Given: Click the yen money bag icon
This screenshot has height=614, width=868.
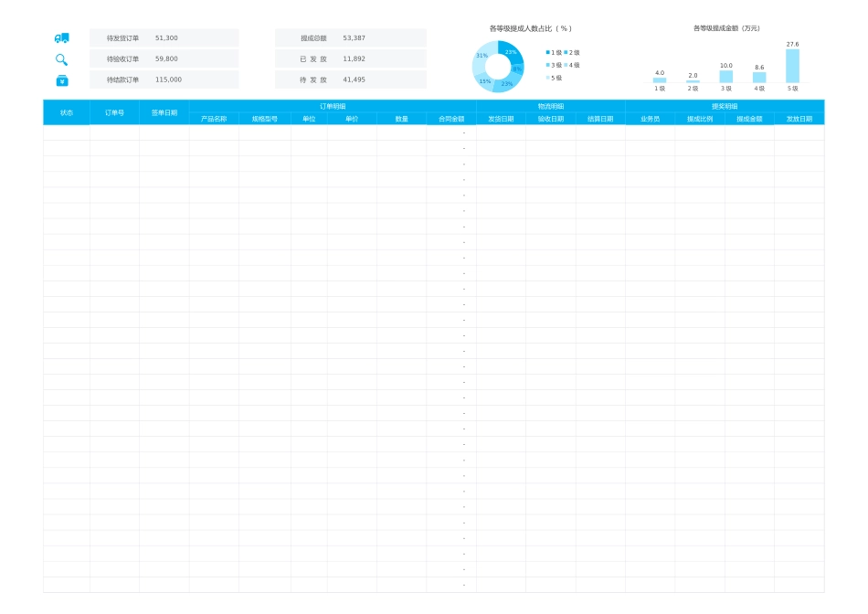Looking at the screenshot, I should pyautogui.click(x=62, y=80).
